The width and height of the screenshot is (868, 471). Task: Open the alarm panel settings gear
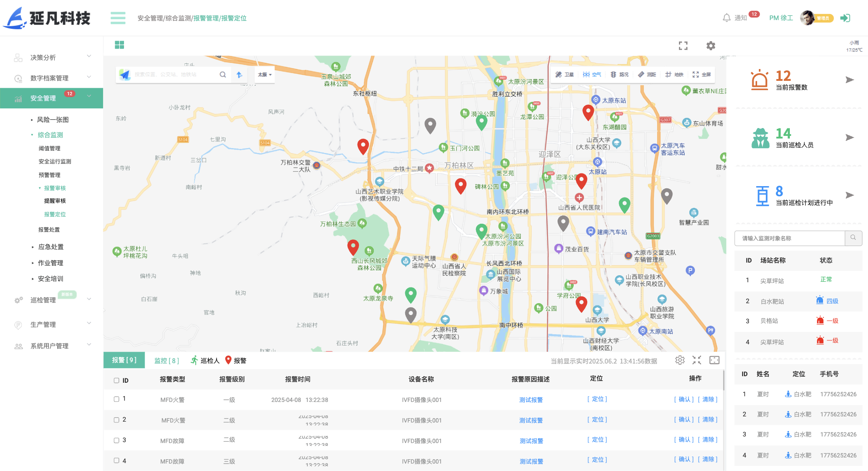tap(680, 360)
